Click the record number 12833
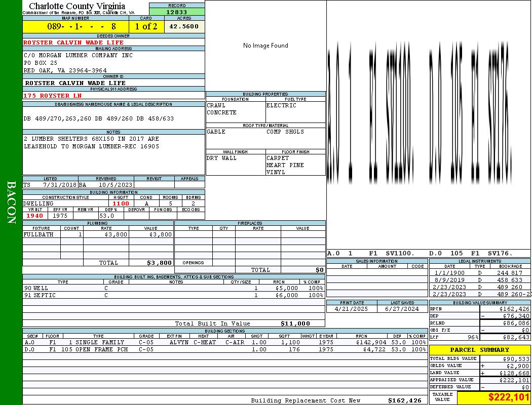Screen dimensions: 532x405 (x=176, y=12)
